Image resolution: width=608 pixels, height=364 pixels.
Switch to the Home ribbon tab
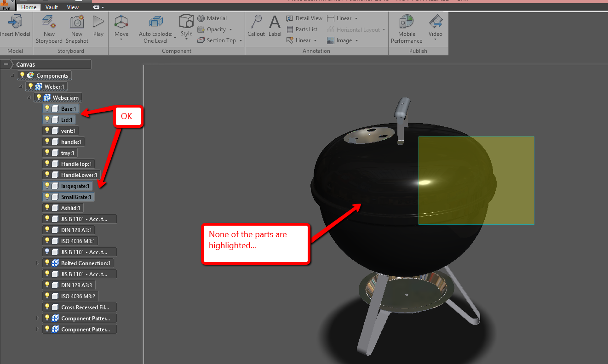(x=29, y=7)
